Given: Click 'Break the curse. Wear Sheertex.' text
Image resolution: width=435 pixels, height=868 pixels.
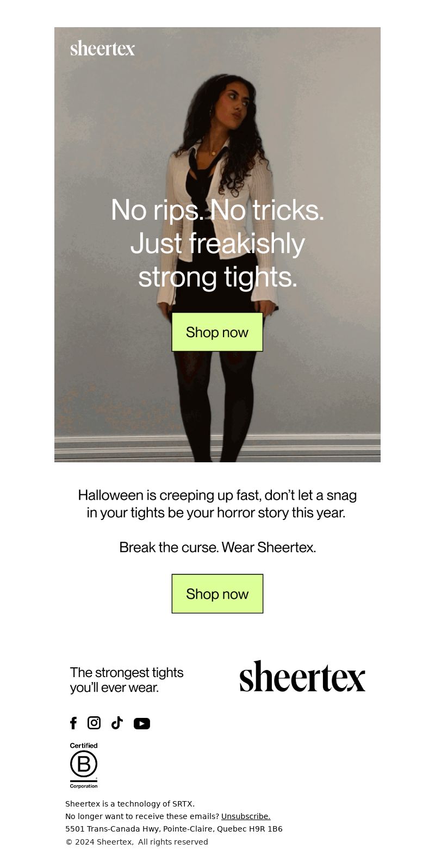Looking at the screenshot, I should point(217,547).
